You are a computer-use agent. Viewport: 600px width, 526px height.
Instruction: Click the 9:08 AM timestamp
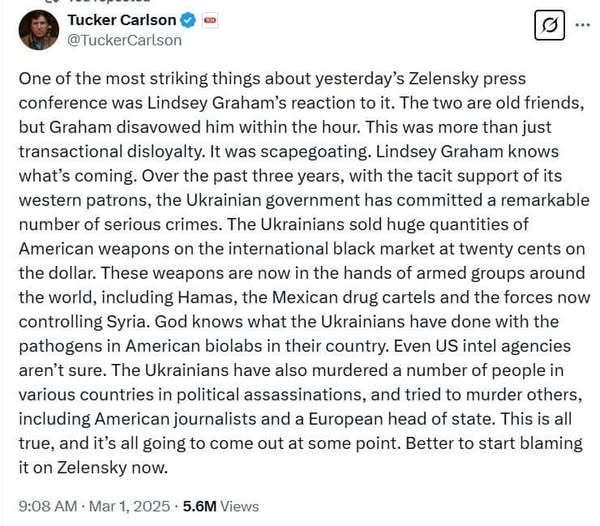pyautogui.click(x=44, y=507)
